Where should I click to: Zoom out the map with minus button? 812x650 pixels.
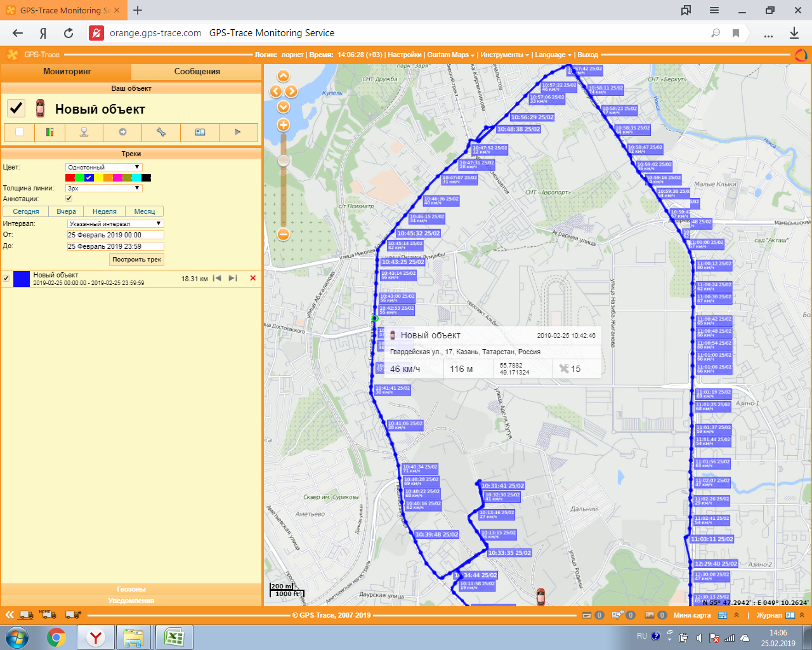(284, 234)
